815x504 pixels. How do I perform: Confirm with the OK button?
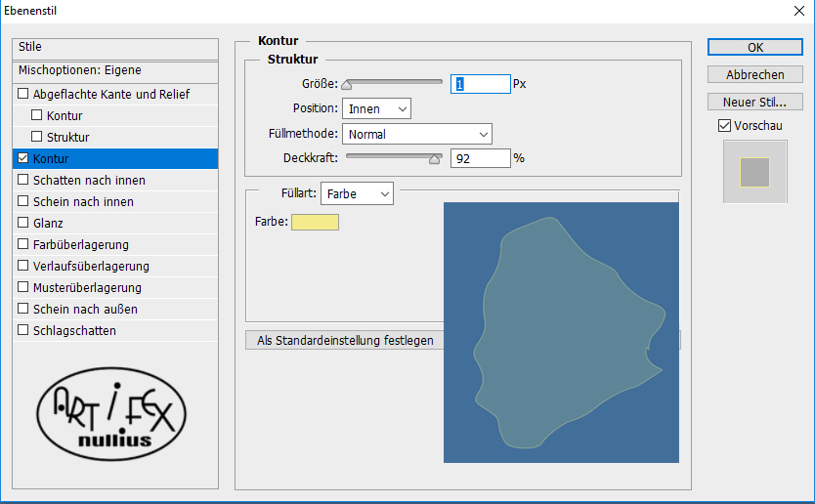[x=754, y=47]
